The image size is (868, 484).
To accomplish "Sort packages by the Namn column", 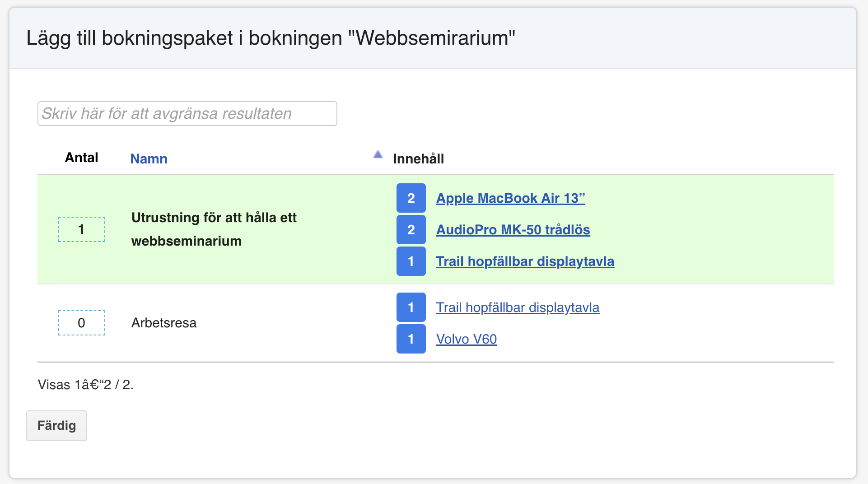I will click(x=149, y=158).
